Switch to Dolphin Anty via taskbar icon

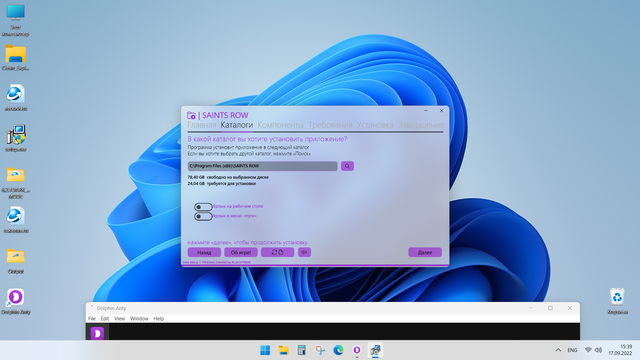tap(357, 350)
